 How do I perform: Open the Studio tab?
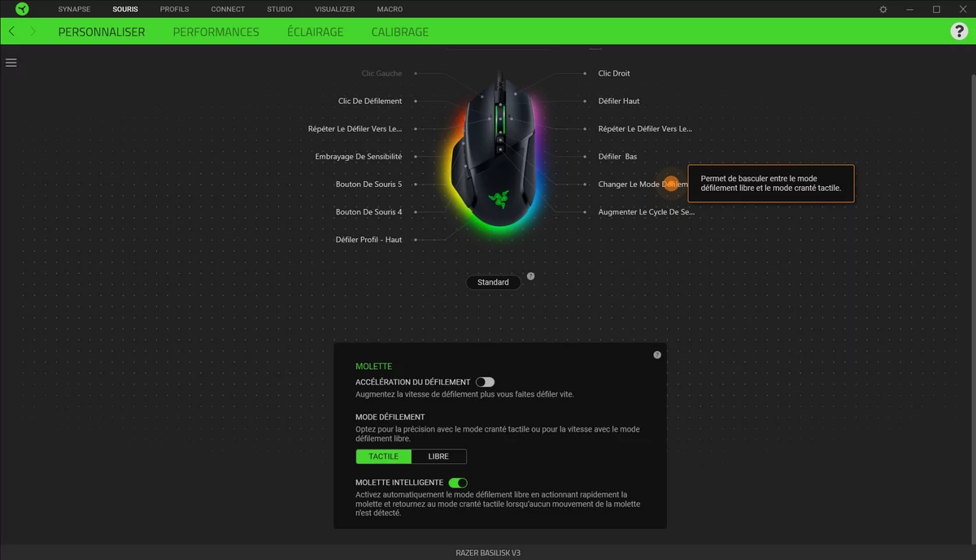[280, 9]
